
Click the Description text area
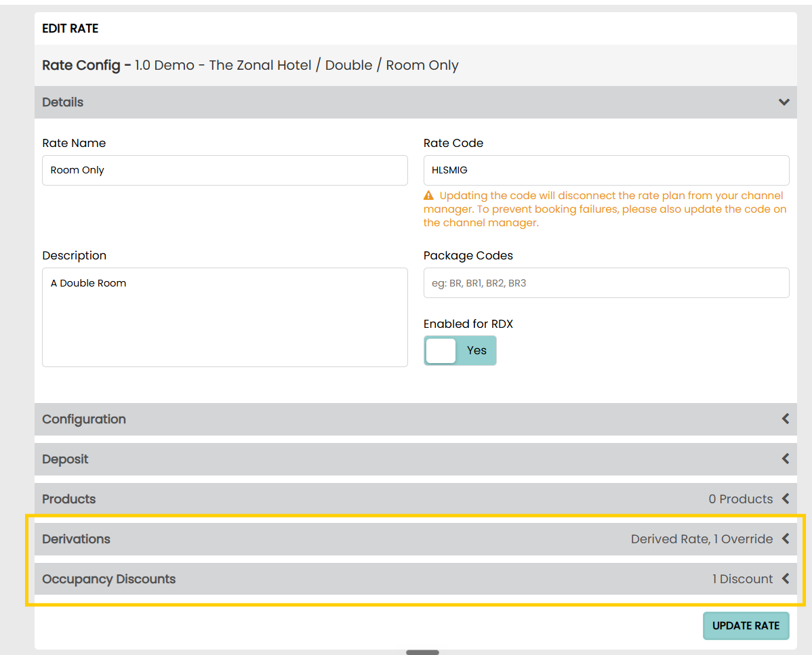[x=225, y=317]
